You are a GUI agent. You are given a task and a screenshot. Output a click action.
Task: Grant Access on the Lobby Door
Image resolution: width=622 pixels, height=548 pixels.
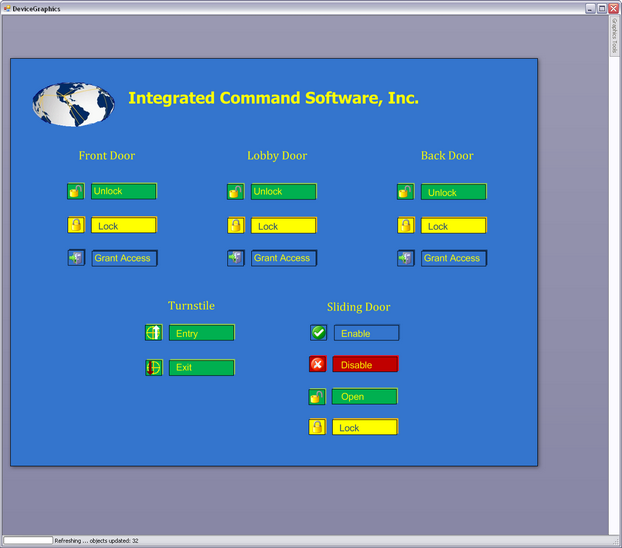(284, 258)
